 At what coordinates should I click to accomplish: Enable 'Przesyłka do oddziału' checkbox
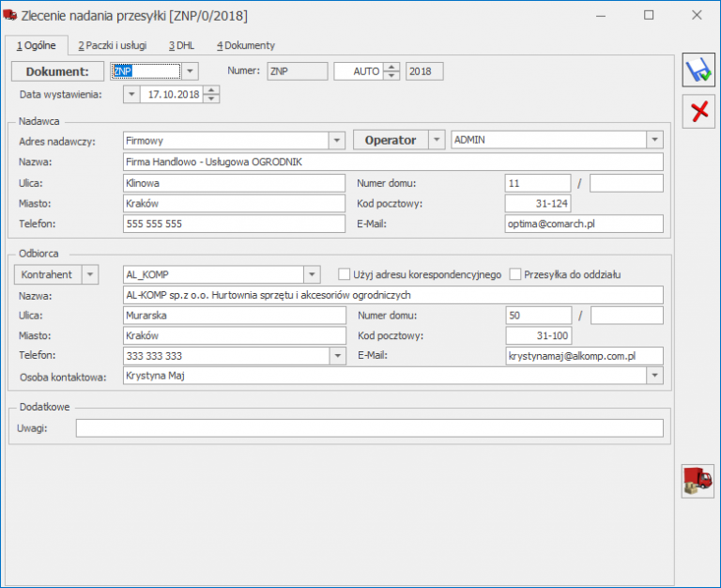(x=515, y=274)
